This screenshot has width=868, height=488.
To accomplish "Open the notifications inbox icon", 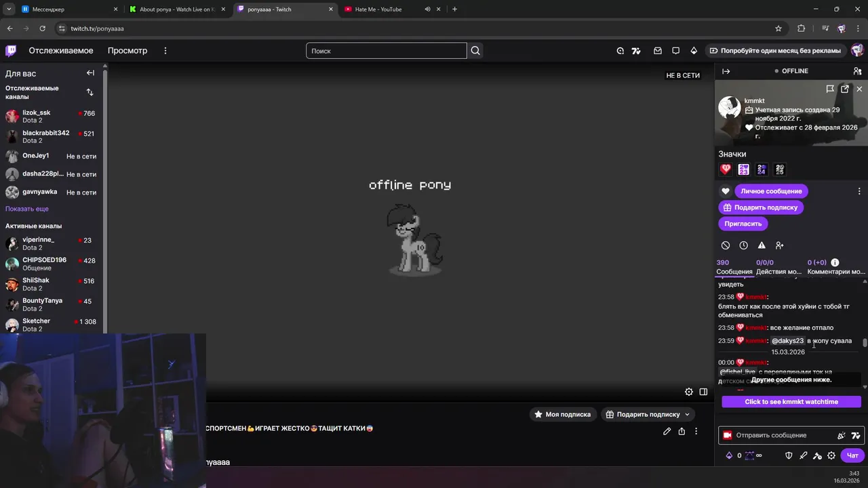I will click(x=657, y=50).
